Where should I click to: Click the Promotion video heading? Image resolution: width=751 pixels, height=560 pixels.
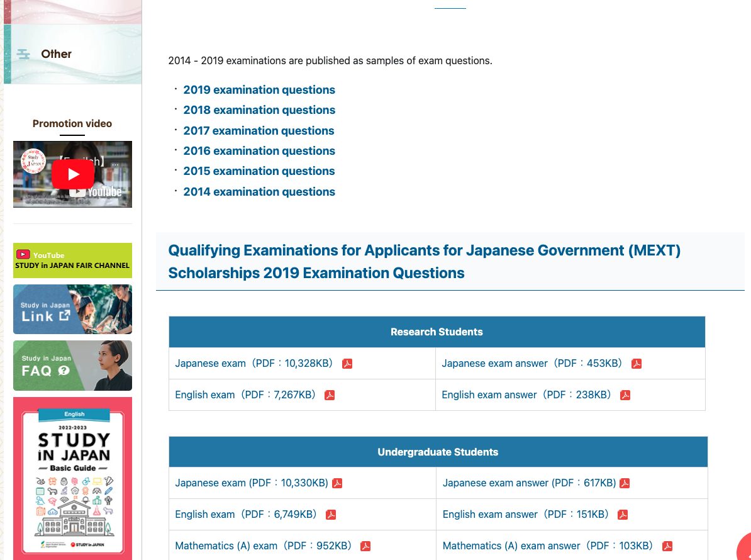point(72,123)
